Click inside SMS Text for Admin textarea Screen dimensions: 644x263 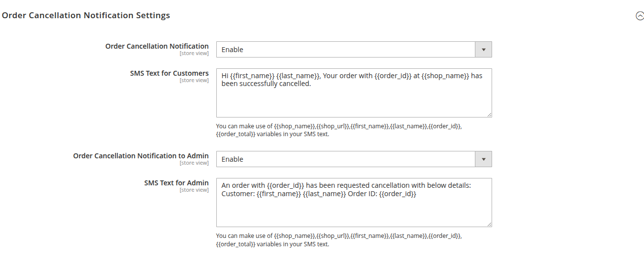[354, 203]
